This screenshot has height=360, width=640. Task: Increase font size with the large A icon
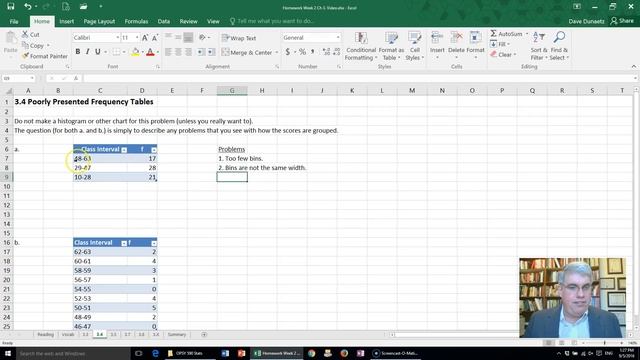pyautogui.click(x=145, y=38)
